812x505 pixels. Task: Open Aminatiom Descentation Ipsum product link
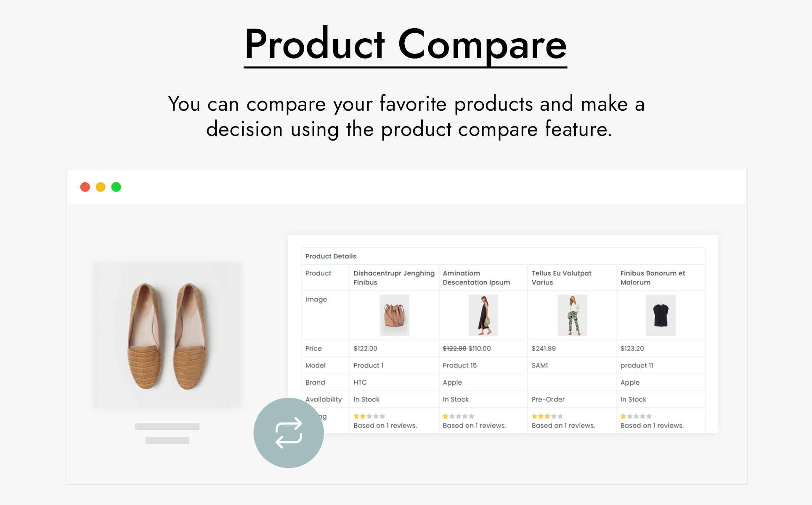click(476, 278)
